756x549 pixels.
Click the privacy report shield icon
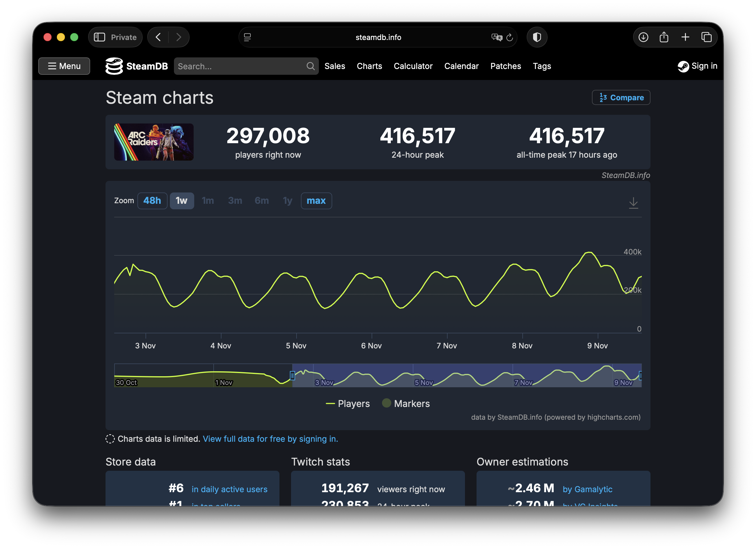click(537, 37)
